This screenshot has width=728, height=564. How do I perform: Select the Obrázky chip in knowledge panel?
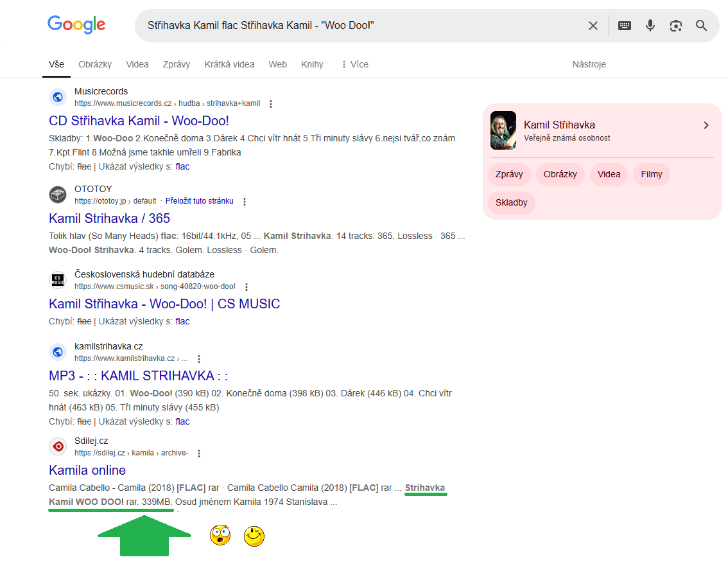click(x=560, y=174)
